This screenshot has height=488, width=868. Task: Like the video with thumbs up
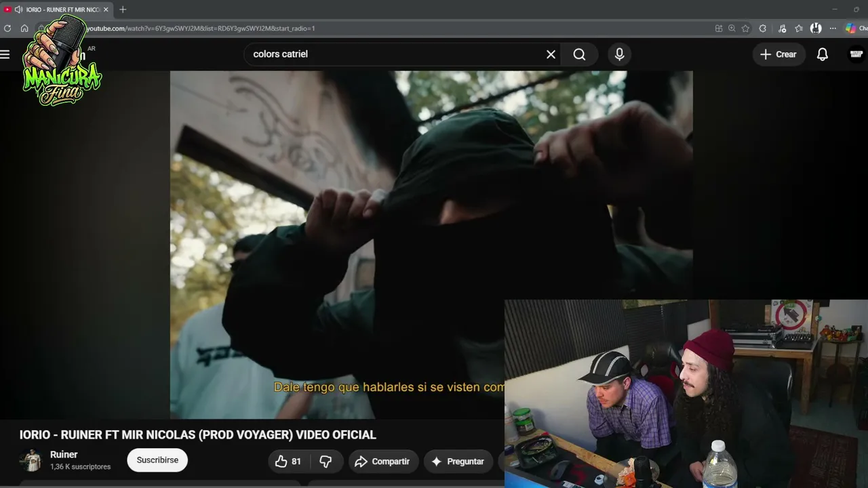point(288,462)
